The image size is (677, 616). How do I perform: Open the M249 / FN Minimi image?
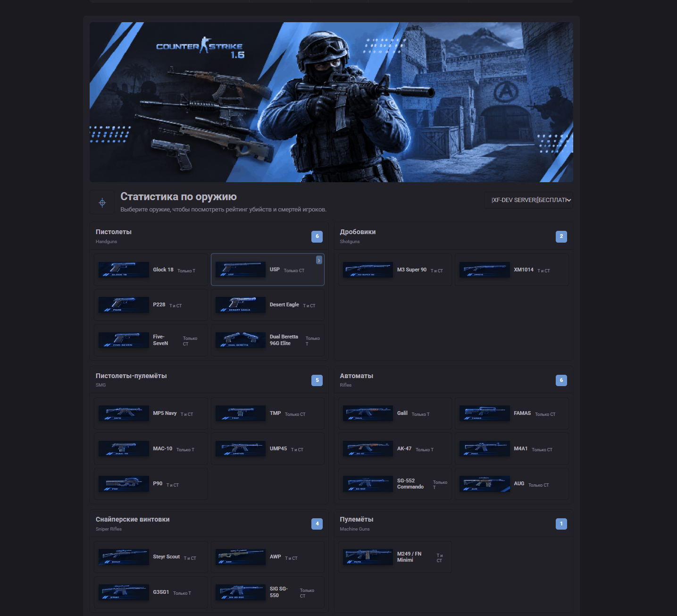[x=368, y=557]
